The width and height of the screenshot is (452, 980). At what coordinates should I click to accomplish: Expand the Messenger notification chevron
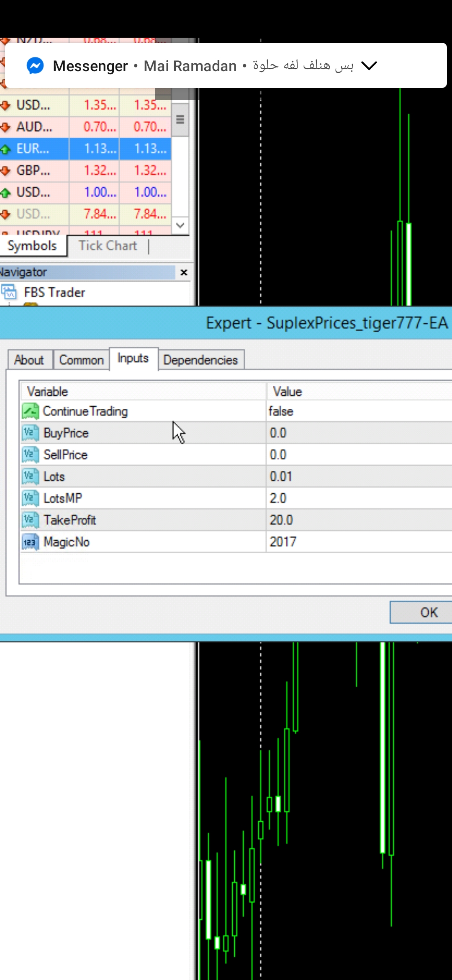point(369,66)
